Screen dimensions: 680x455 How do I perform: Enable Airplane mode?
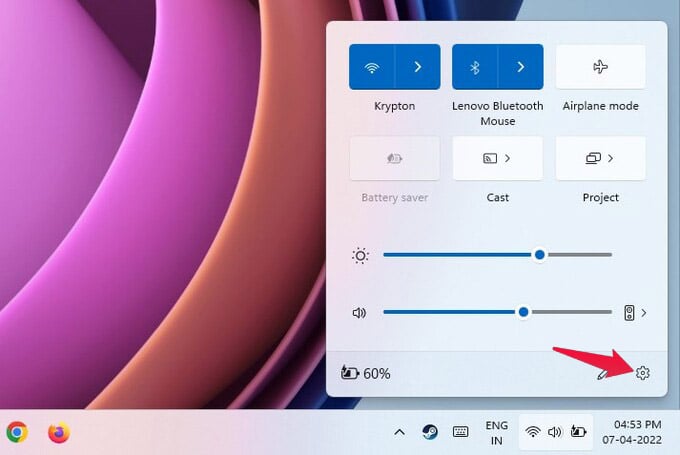click(601, 67)
